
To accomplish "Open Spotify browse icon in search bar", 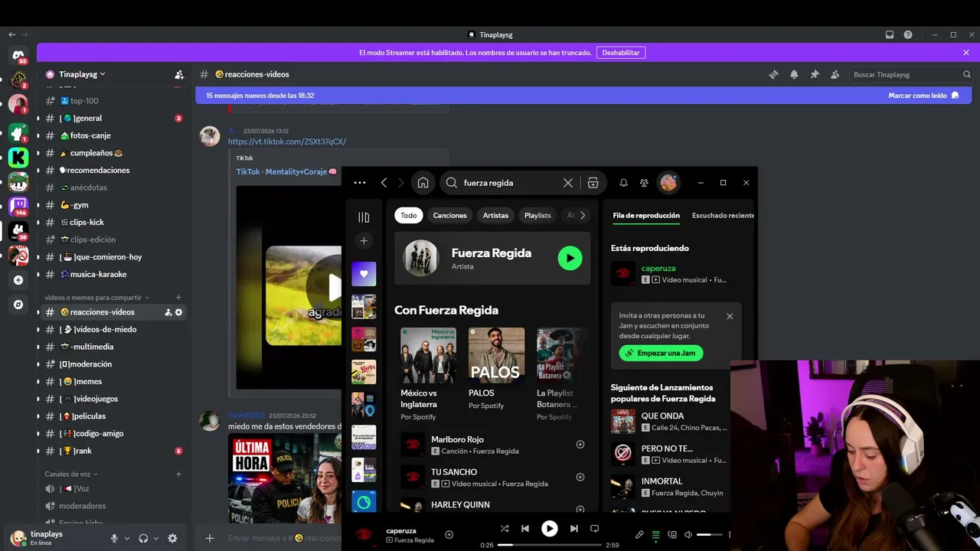I will click(593, 183).
